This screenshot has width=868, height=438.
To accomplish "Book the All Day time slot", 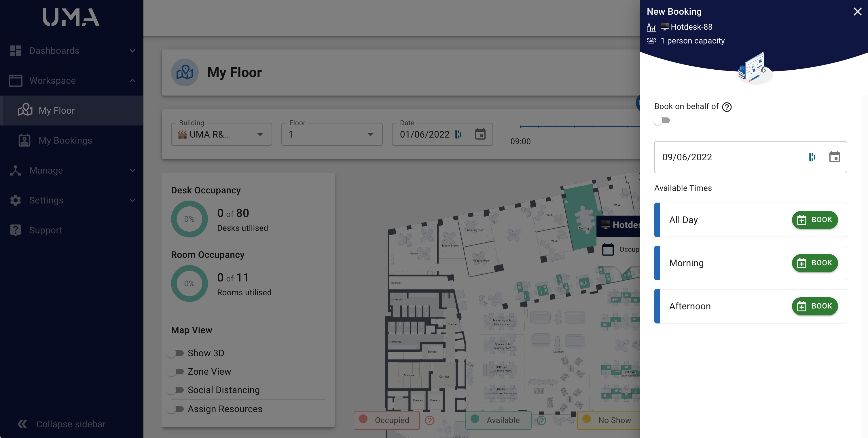I will tap(814, 220).
